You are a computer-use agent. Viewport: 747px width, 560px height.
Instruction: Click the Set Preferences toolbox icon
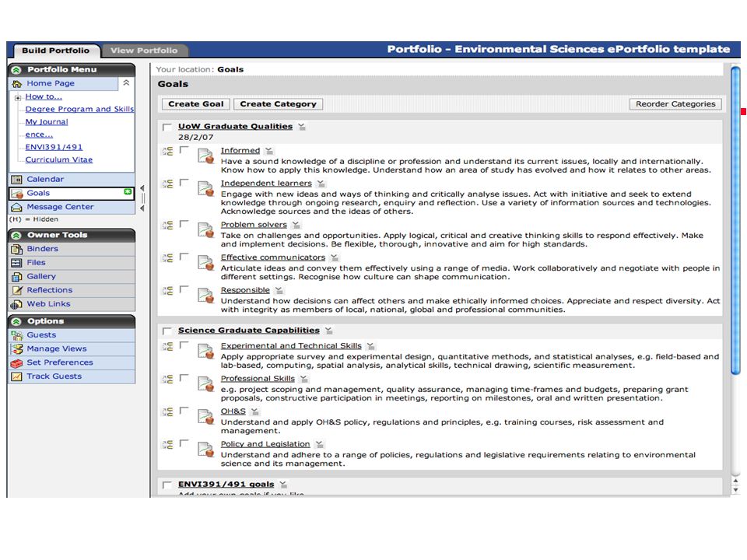16,363
